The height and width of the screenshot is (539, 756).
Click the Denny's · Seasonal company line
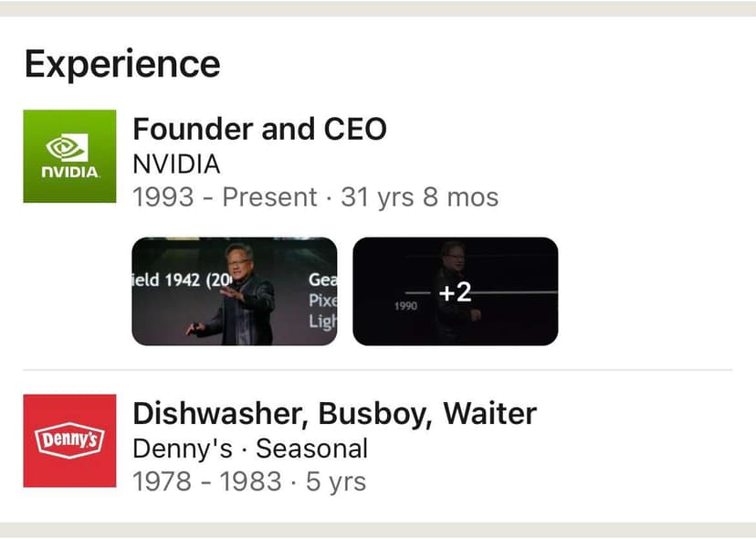tap(250, 449)
